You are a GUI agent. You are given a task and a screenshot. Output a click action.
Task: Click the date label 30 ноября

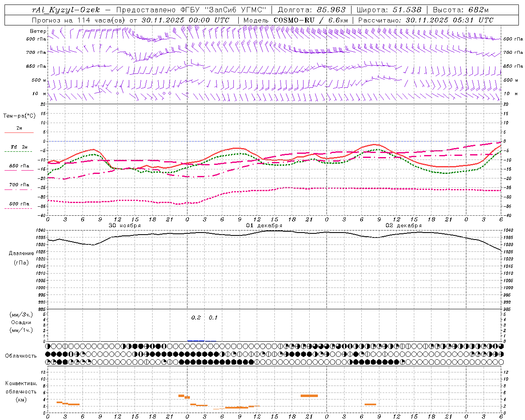(x=124, y=226)
